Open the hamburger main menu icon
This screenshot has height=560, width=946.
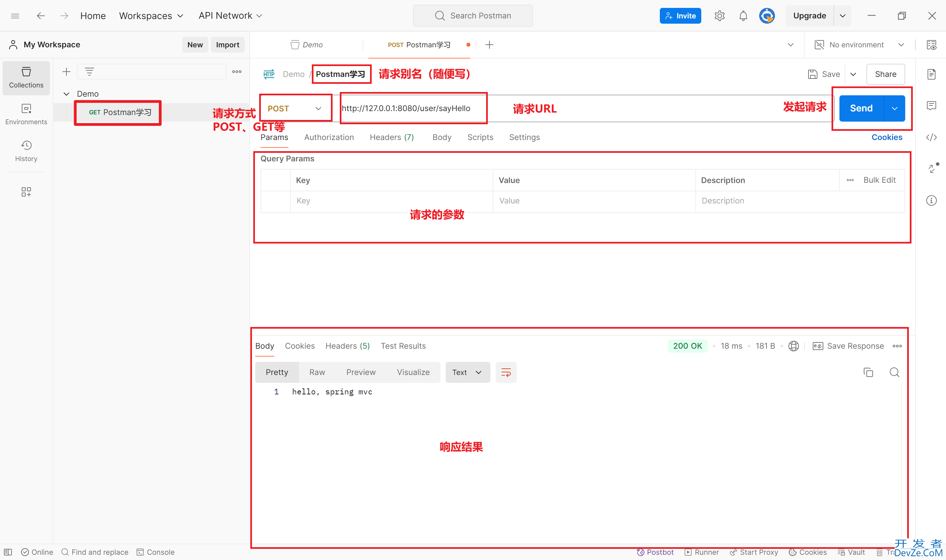click(x=15, y=16)
